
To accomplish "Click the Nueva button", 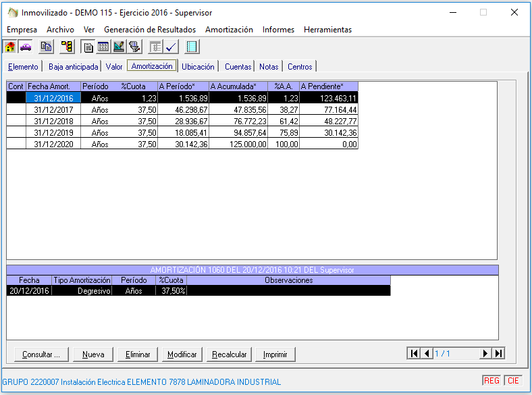I will point(93,354).
